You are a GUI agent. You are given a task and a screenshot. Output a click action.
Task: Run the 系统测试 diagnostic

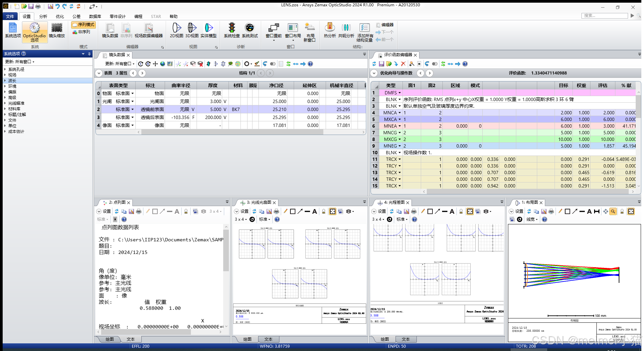tap(250, 31)
